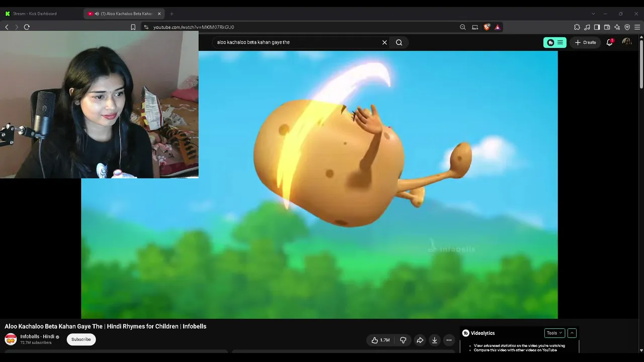This screenshot has height=362, width=644.
Task: Clear the YouTube search query
Action: pyautogui.click(x=384, y=42)
